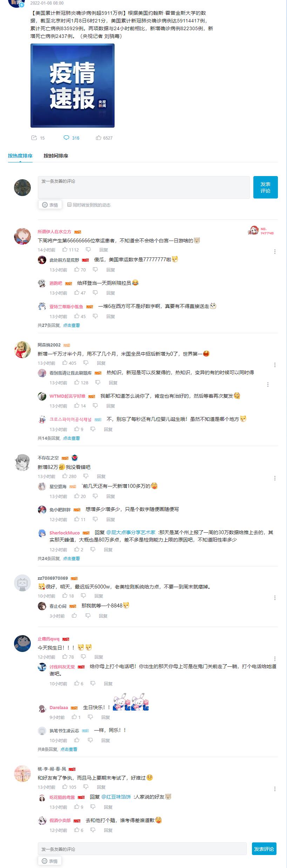Click the @屁大点事分享艺术家 mention link
This screenshot has height=868, width=287.
tap(131, 532)
